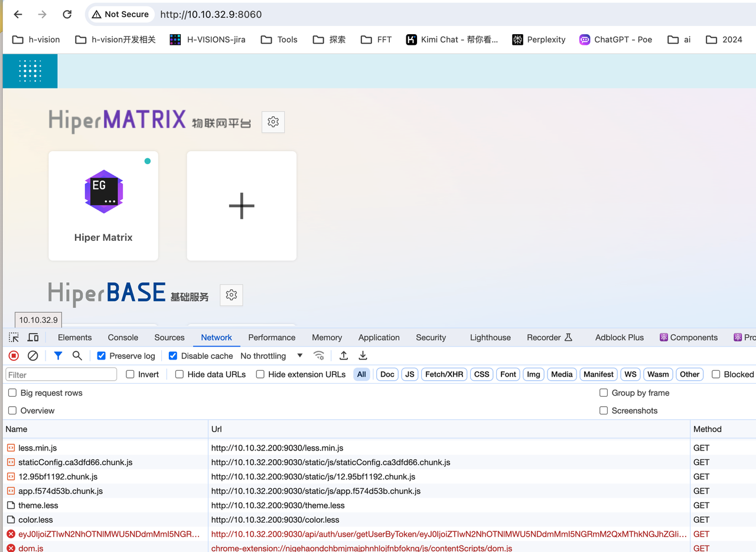Clear the network log
This screenshot has width=756, height=552.
[x=33, y=355]
